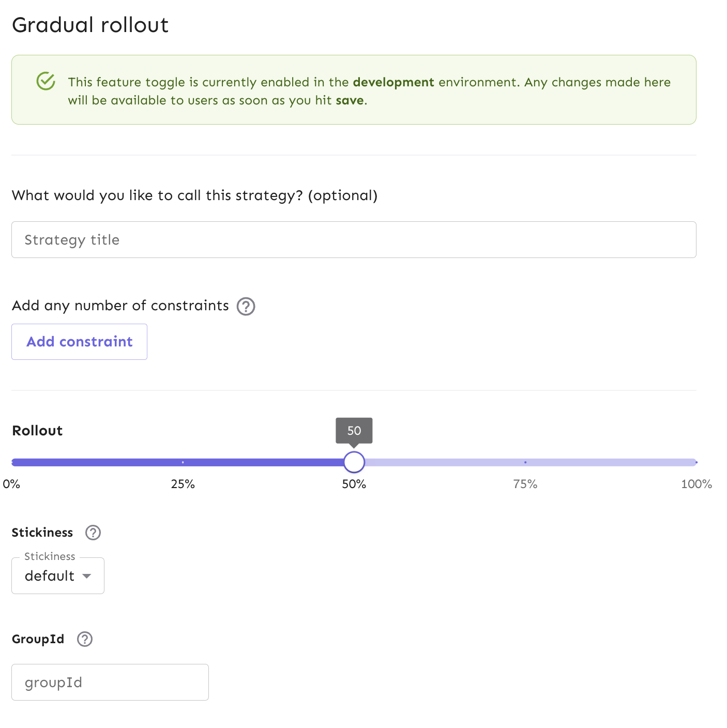The height and width of the screenshot is (728, 727).
Task: Click inside the Strategy title field
Action: click(x=354, y=239)
